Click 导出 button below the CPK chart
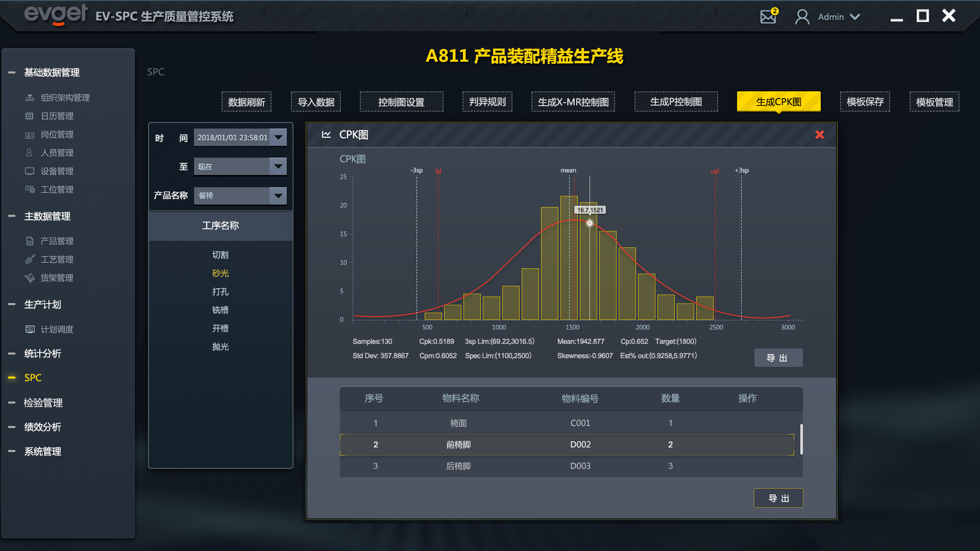980x551 pixels. (778, 358)
